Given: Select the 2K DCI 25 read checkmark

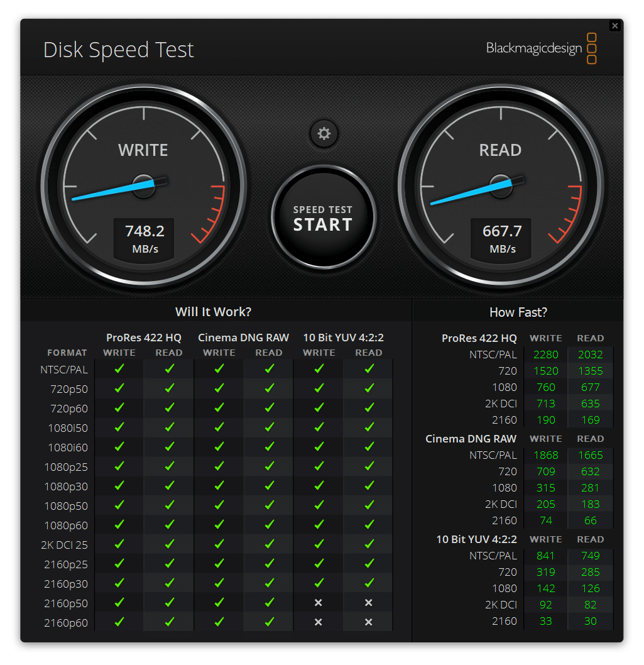Looking at the screenshot, I should 168,544.
